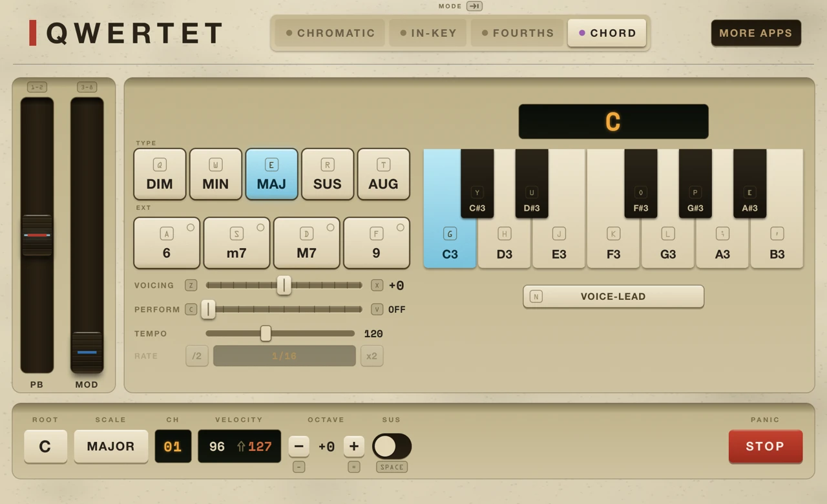Switch to Fourths mode
The width and height of the screenshot is (827, 504).
(517, 33)
